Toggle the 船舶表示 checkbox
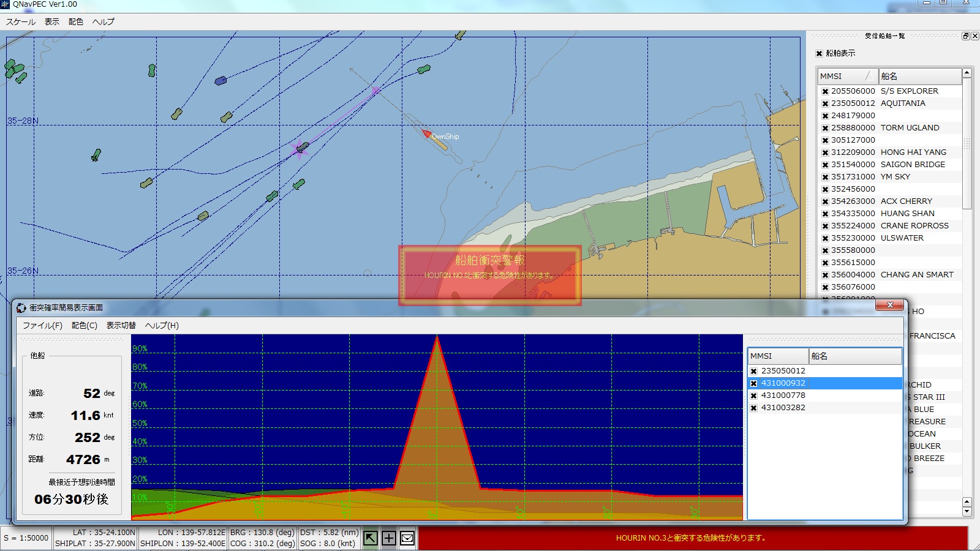This screenshot has height=551, width=980. 820,53
